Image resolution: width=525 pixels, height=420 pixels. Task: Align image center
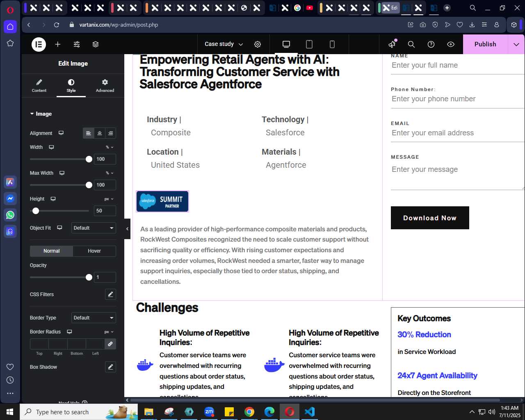tap(100, 133)
